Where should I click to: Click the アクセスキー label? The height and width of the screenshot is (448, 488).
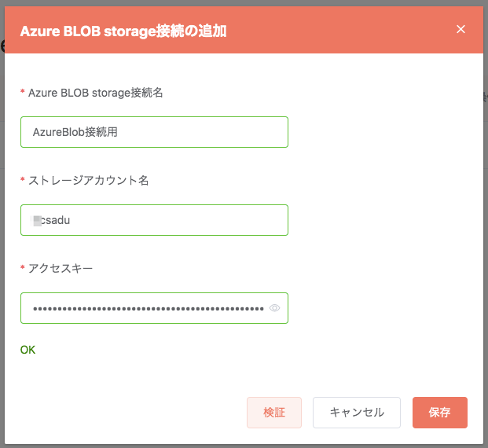click(61, 268)
